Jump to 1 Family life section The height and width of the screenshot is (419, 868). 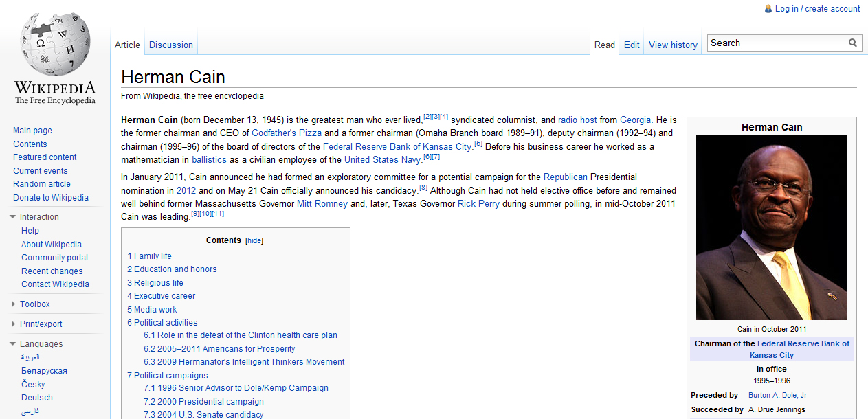149,256
